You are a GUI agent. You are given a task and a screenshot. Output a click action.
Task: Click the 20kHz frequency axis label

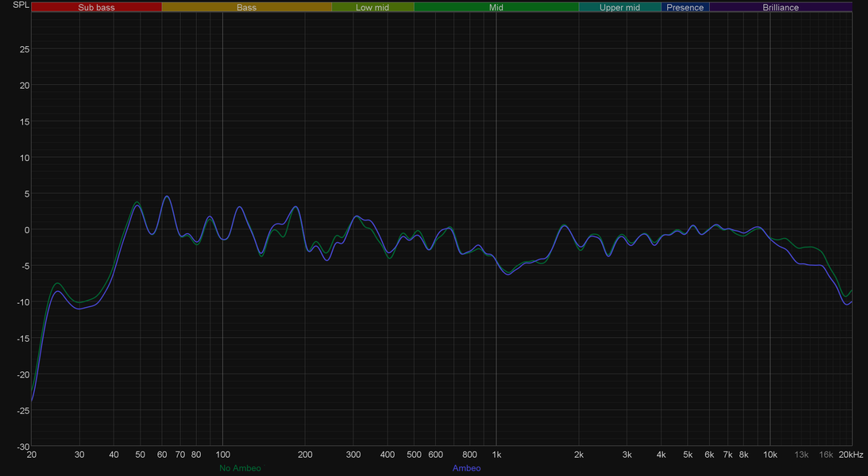pos(851,455)
